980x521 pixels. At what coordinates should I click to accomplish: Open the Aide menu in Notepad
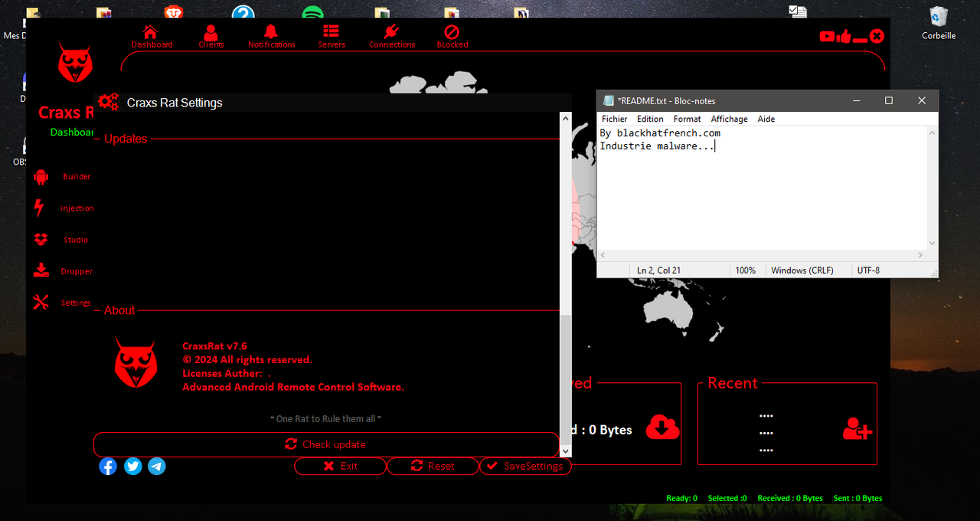point(766,119)
